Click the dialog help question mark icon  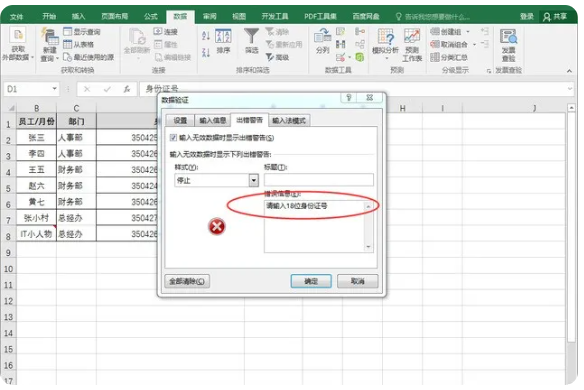tap(349, 98)
